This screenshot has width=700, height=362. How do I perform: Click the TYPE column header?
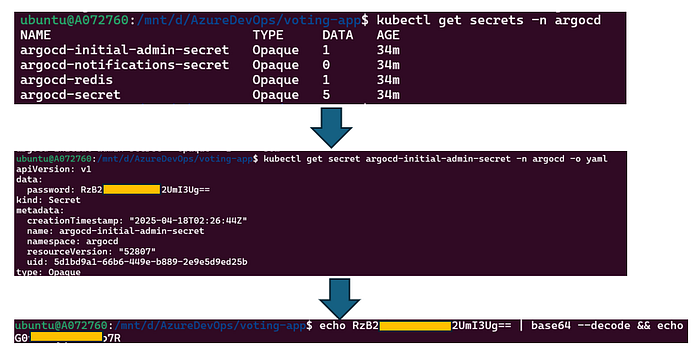click(268, 35)
